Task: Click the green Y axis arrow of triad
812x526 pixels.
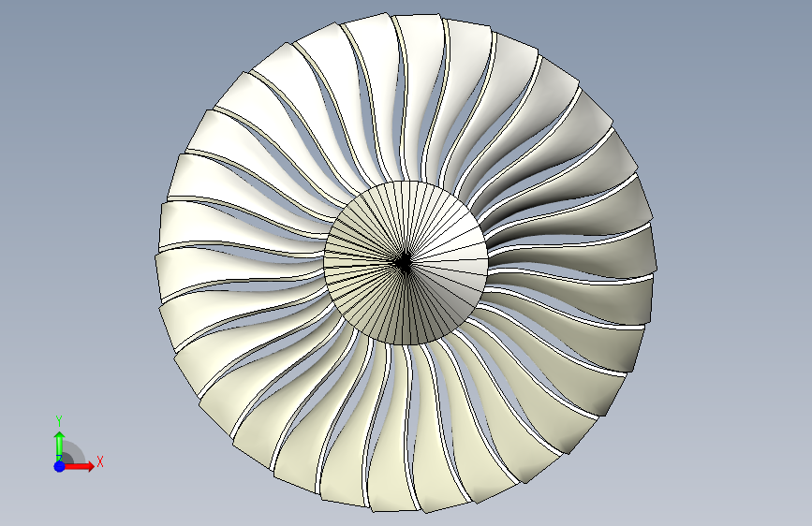Action: tap(60, 446)
